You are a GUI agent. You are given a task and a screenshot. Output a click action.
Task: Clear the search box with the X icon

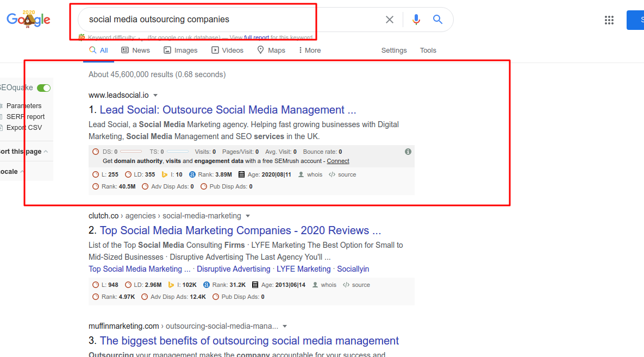[x=389, y=20]
